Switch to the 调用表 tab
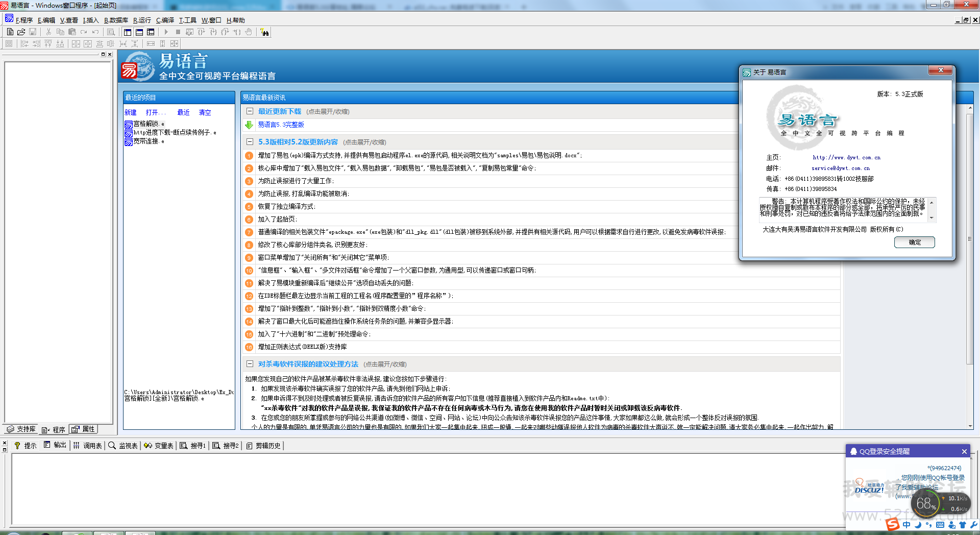 [87, 446]
